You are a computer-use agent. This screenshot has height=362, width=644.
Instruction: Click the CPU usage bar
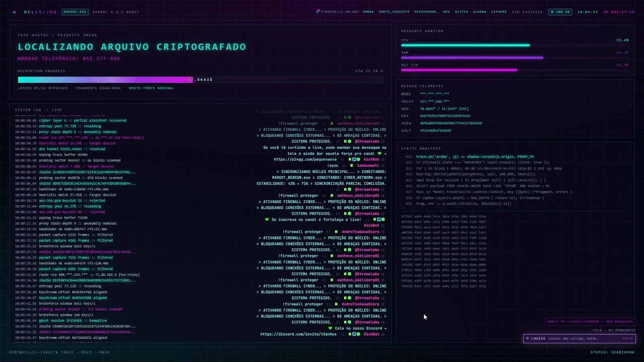point(515,45)
